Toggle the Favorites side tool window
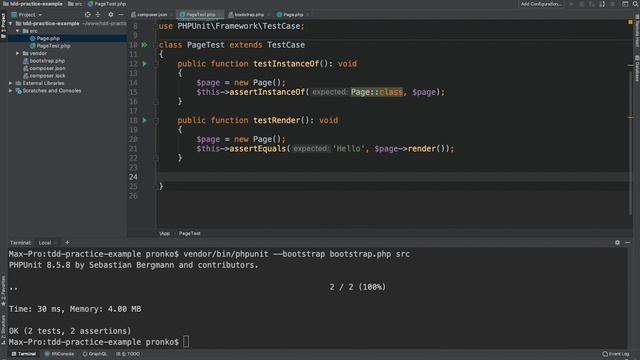This screenshot has height=360, width=640. tap(3, 291)
